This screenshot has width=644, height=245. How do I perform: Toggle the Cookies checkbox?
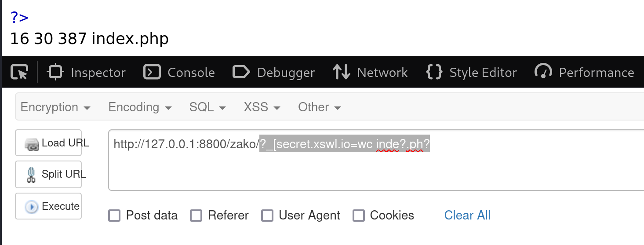coord(359,216)
